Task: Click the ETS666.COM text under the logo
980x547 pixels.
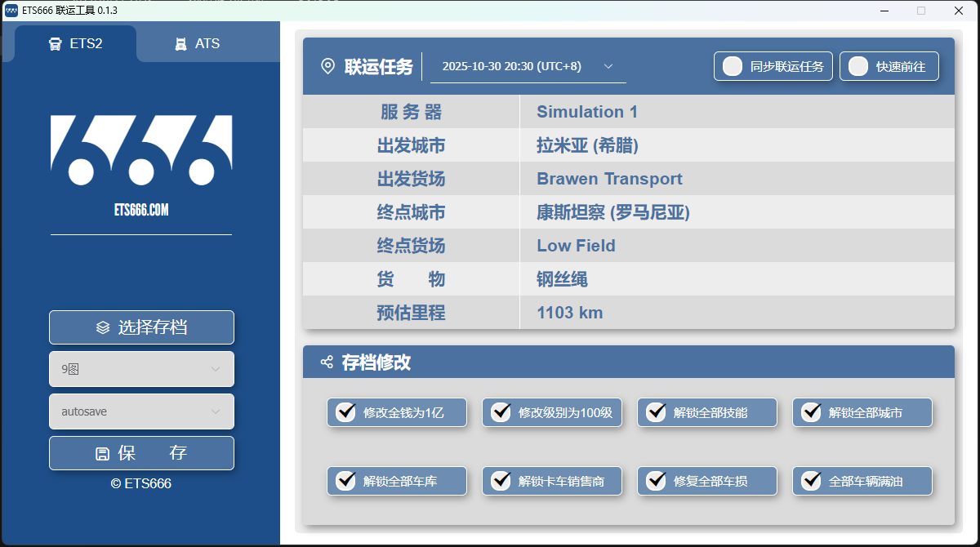Action: point(141,210)
